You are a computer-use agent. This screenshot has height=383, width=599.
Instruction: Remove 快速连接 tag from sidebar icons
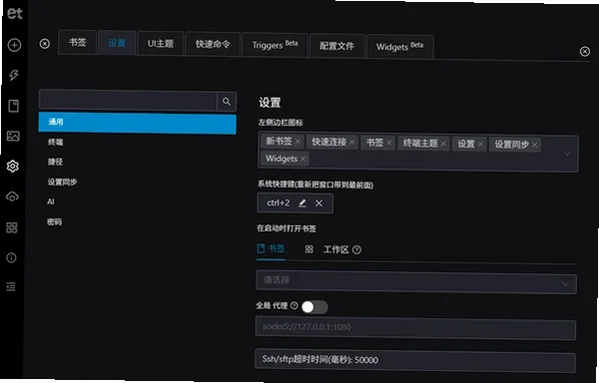(352, 142)
